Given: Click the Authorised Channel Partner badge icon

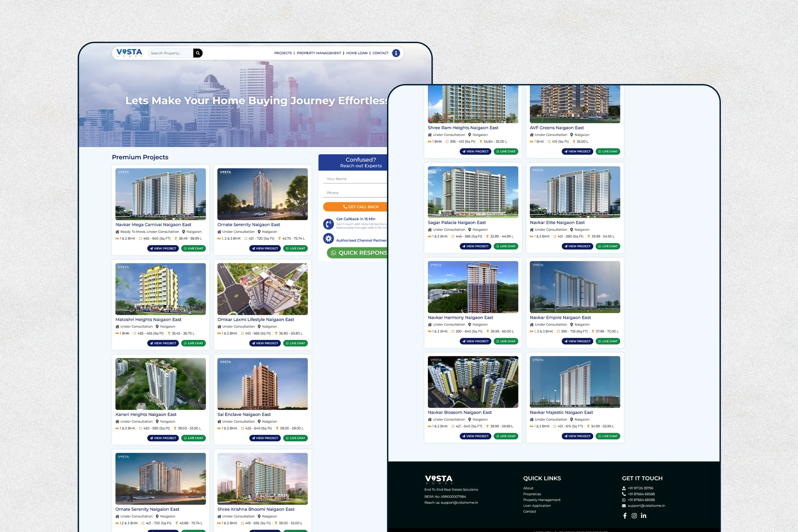Looking at the screenshot, I should [x=328, y=238].
